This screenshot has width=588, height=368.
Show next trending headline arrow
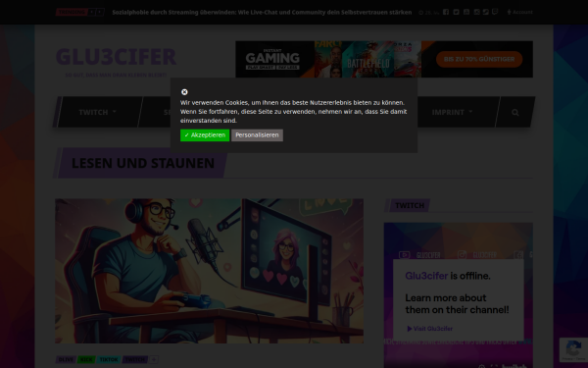click(99, 12)
